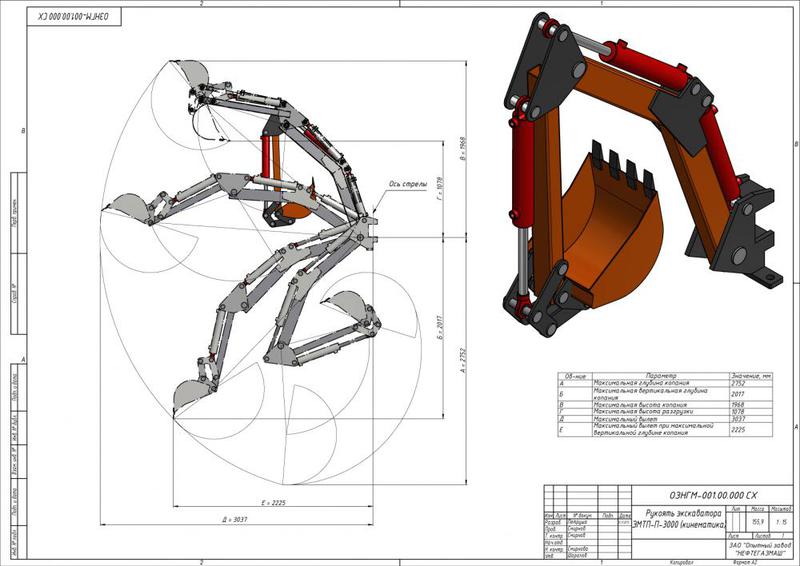The width and height of the screenshot is (800, 566).
Task: Click the "А = 2752" vertical dimension
Action: click(461, 363)
